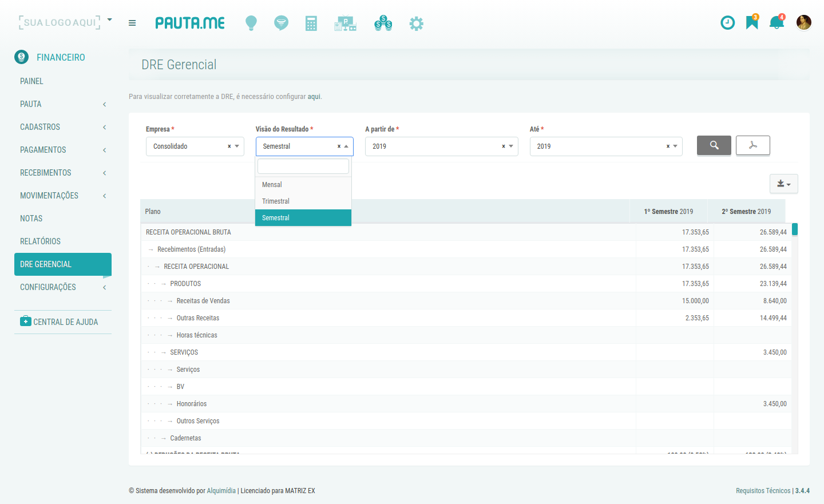Click the 2º Semestre 2019 column header
The height and width of the screenshot is (504, 824).
[746, 212]
